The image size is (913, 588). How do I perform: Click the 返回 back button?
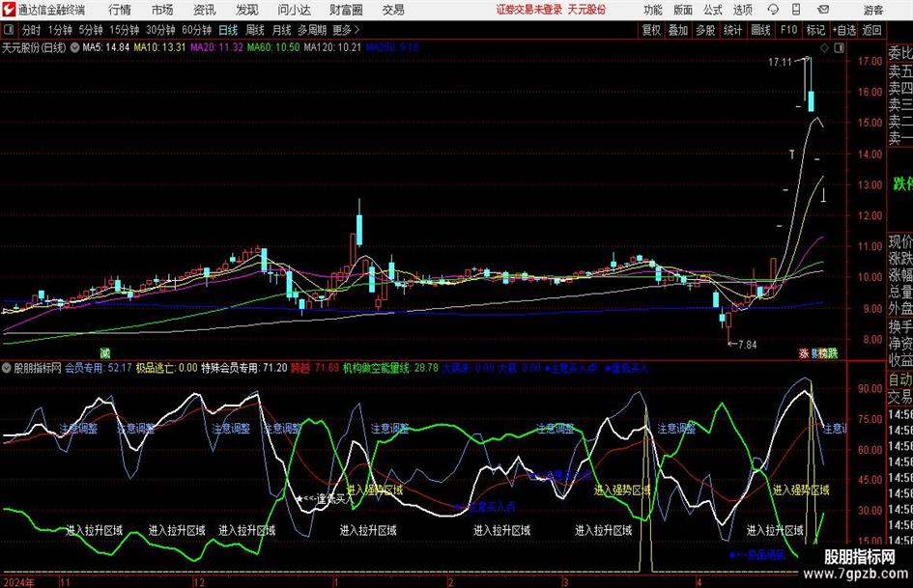(871, 30)
